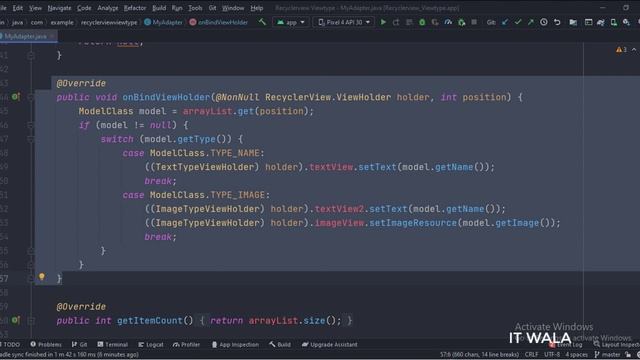The width and height of the screenshot is (640, 360).
Task: Open the Build tool window
Action: point(280,344)
